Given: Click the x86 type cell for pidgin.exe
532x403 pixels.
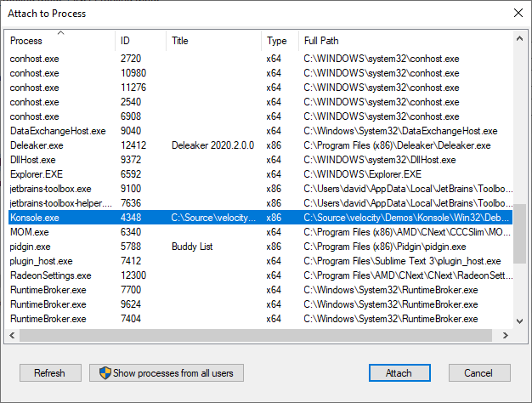Looking at the screenshot, I should [x=274, y=247].
